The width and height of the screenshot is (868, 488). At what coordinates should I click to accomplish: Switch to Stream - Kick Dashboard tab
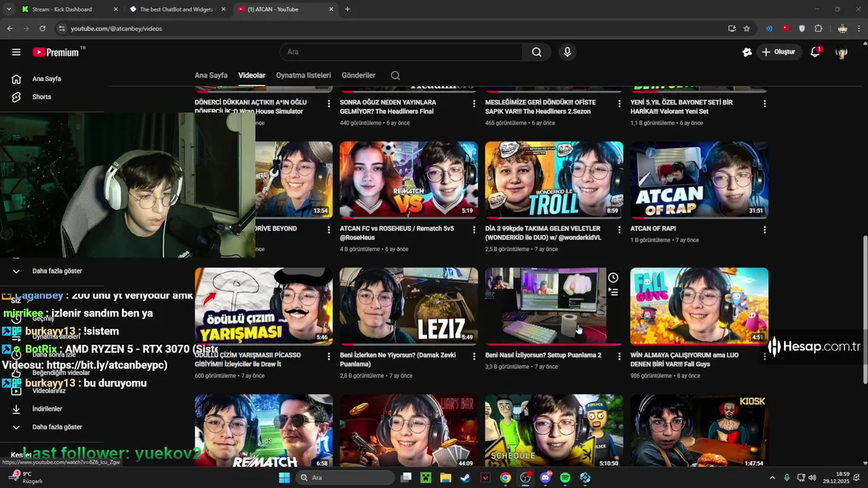(70, 9)
